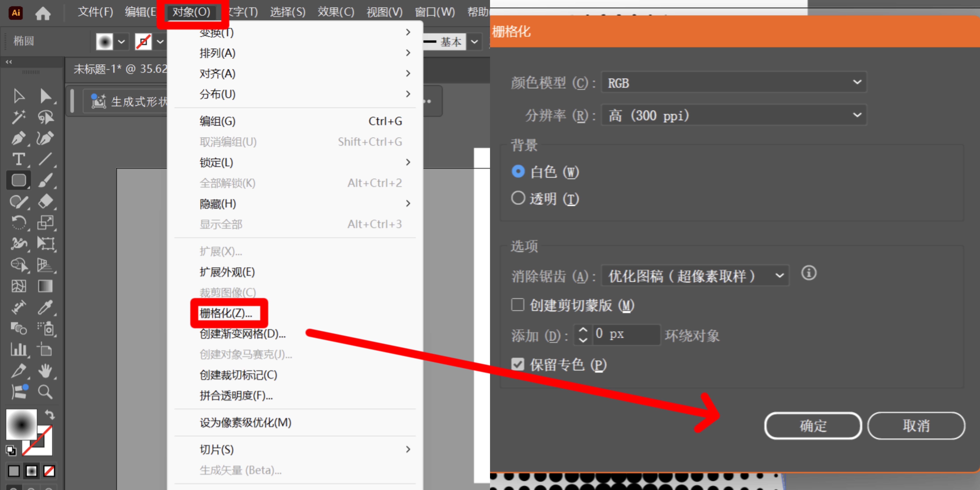This screenshot has width=980, height=490.
Task: Open the 效果(C) menu
Action: pos(336,12)
